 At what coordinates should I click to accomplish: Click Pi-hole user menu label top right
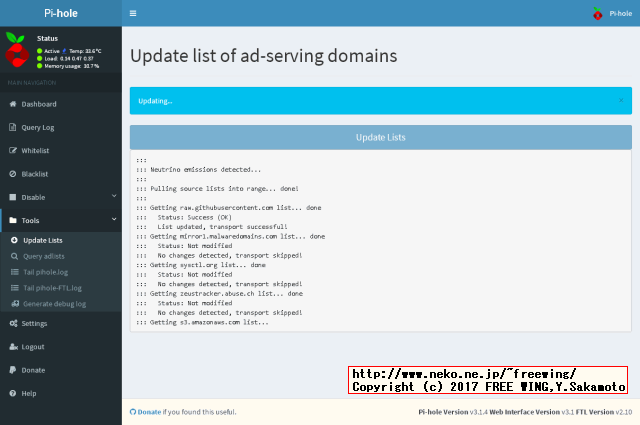(x=620, y=13)
